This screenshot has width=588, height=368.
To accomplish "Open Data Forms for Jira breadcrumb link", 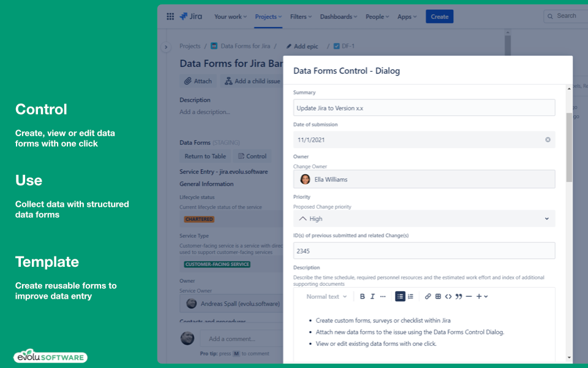I will 245,46.
